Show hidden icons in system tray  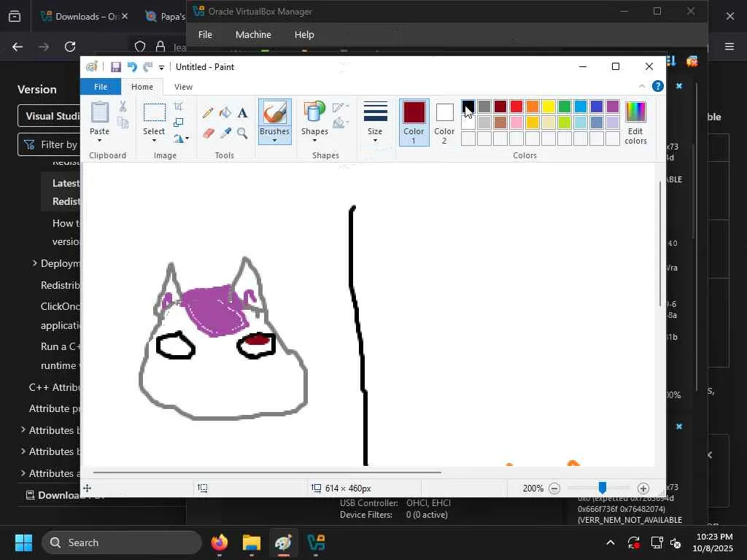[x=611, y=542]
